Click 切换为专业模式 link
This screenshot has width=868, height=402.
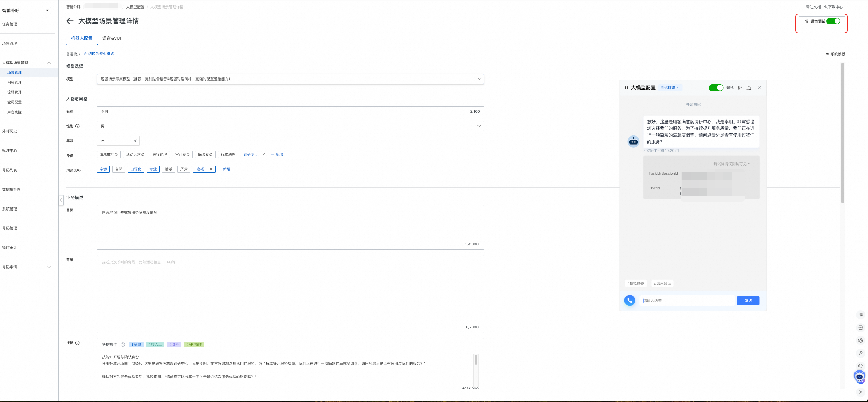pos(101,54)
